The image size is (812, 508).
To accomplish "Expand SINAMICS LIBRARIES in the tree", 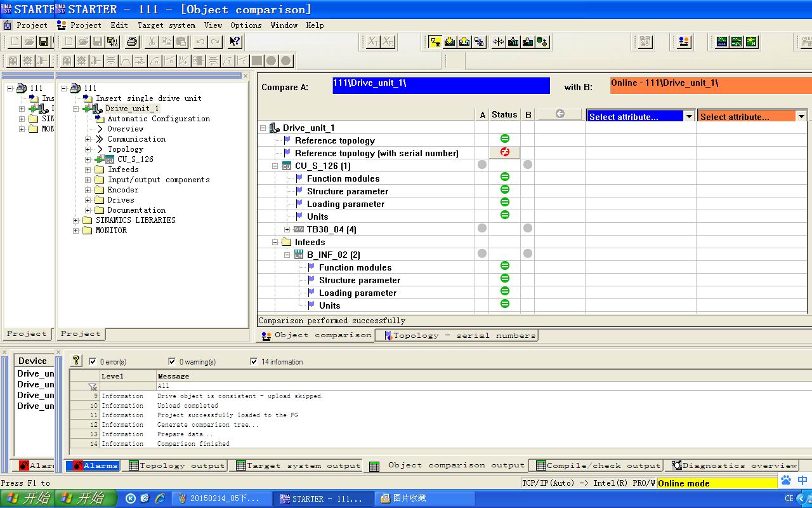I will [x=76, y=220].
